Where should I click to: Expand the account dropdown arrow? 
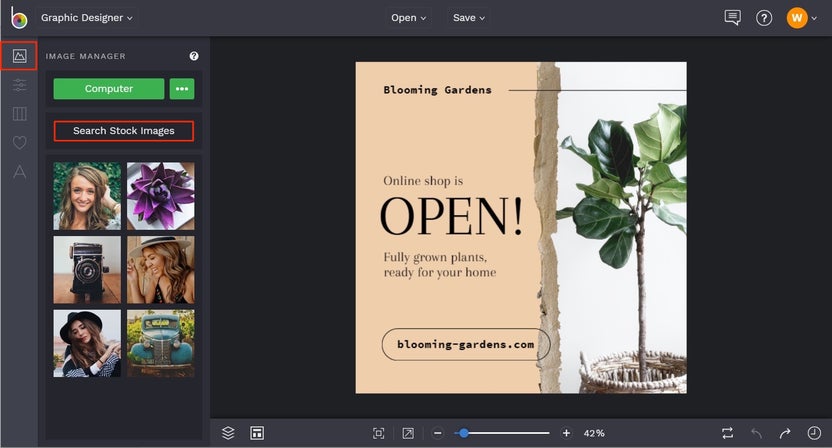814,18
